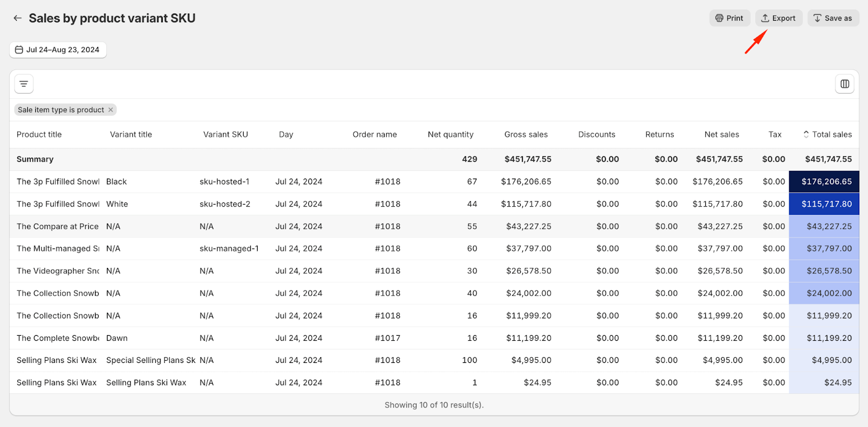Screen dimensions: 868x427
Task: Select the Product title column header
Action: pyautogui.click(x=39, y=135)
